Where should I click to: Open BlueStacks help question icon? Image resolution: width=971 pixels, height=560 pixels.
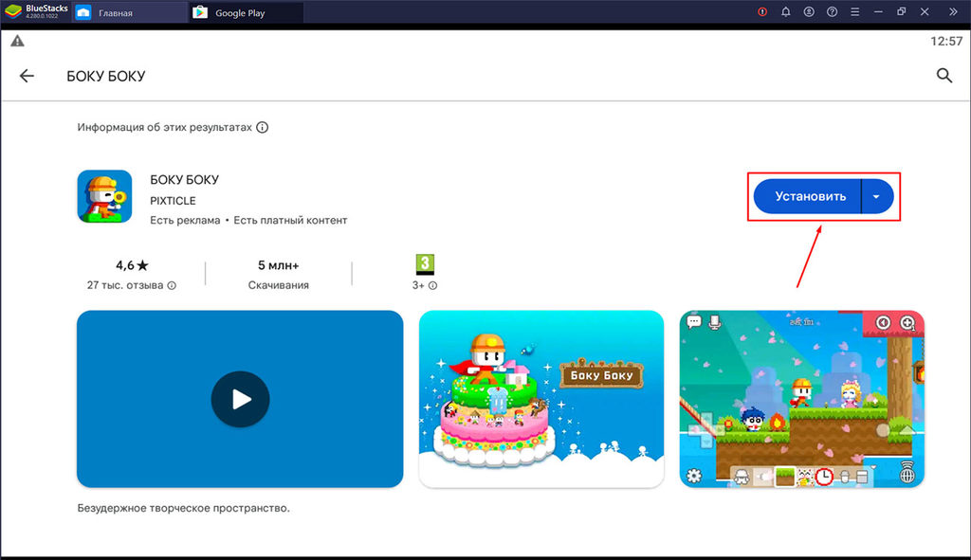[832, 11]
